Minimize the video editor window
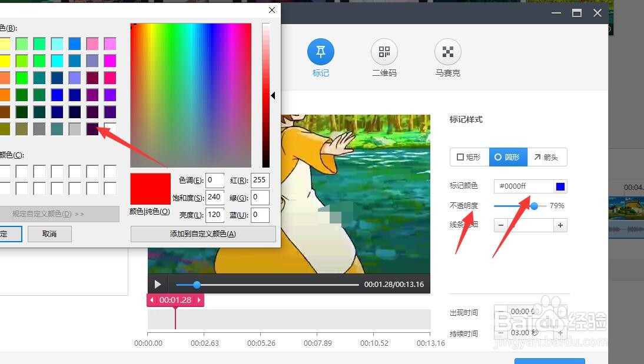644x364 pixels. [556, 13]
